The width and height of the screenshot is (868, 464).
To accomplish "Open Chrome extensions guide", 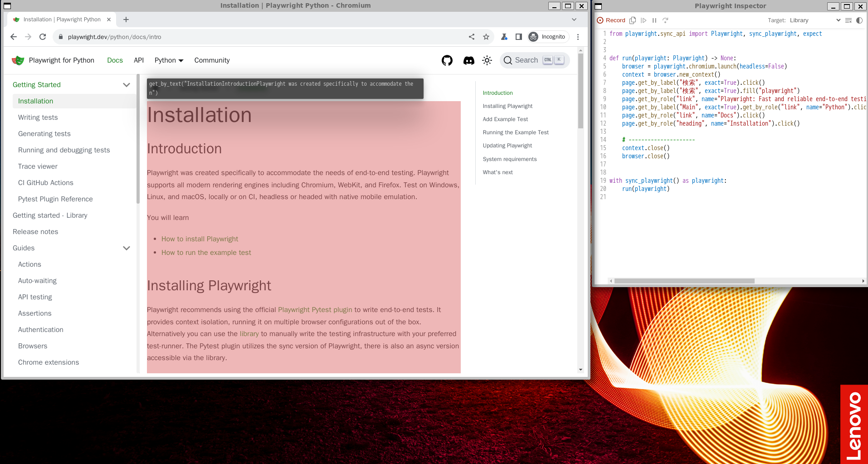I will [x=74, y=362].
